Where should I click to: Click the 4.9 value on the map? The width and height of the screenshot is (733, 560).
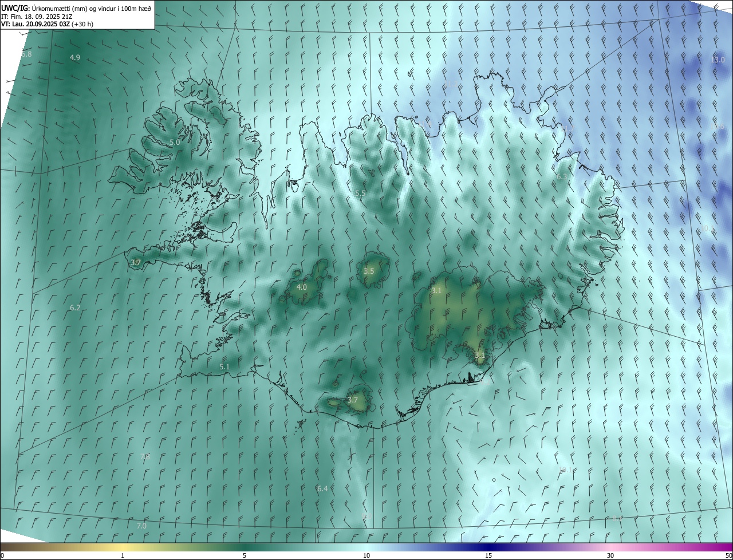75,57
